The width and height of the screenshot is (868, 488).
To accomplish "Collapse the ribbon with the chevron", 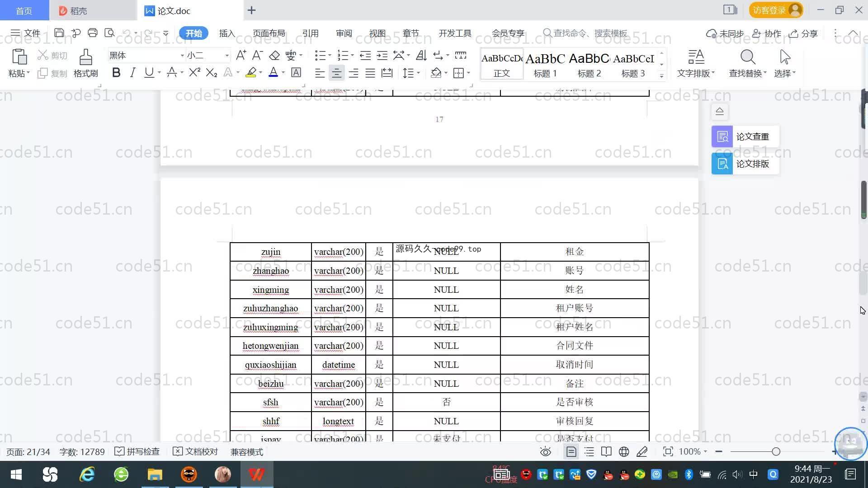I will point(853,33).
